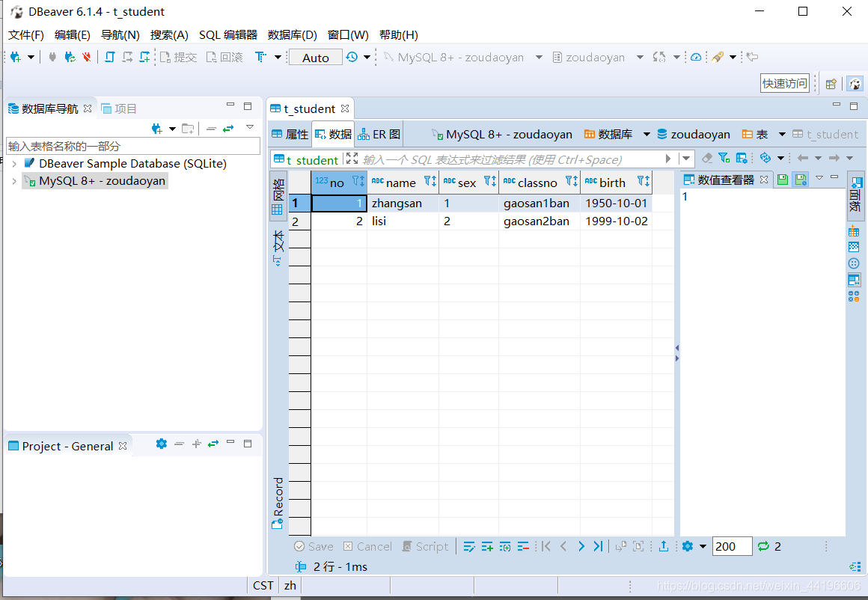Select the DBeaver perspective icon at top right
868x600 pixels.
tap(855, 84)
